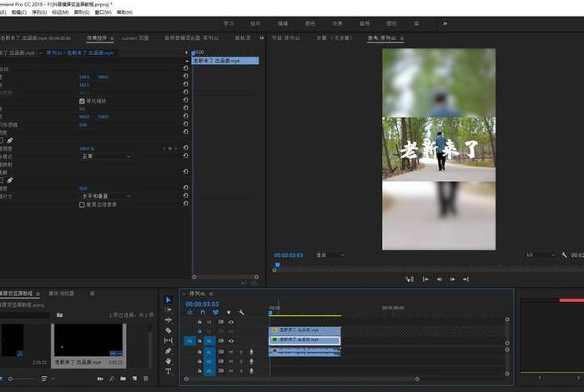The height and width of the screenshot is (392, 584).
Task: Click the add marker icon in the timeline
Action: point(229,312)
